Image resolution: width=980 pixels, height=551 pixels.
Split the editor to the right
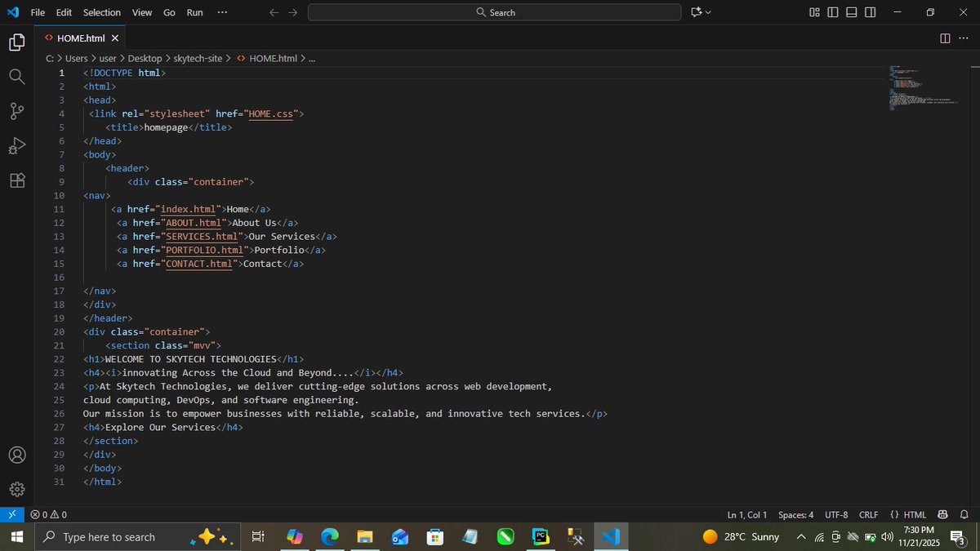[945, 38]
